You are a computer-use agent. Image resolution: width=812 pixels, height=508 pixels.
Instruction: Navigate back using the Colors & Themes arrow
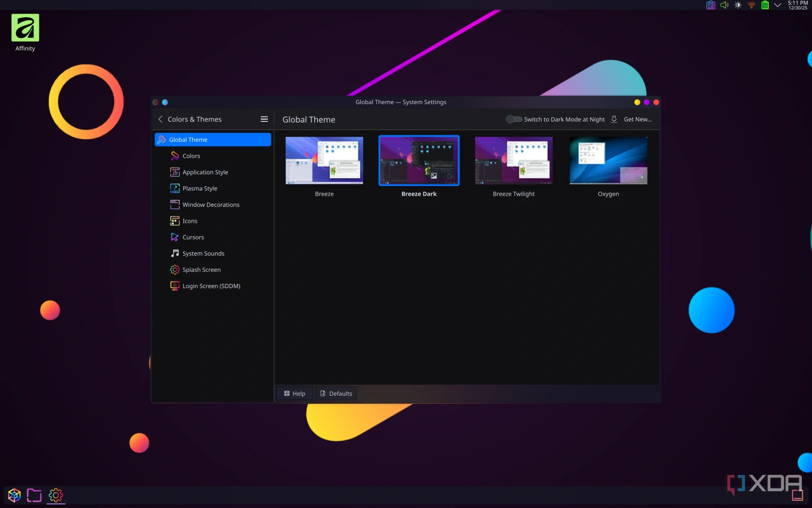coord(160,119)
